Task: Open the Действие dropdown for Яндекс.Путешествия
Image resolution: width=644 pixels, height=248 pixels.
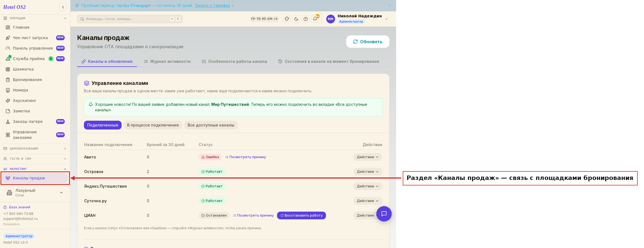Action: 368,186
